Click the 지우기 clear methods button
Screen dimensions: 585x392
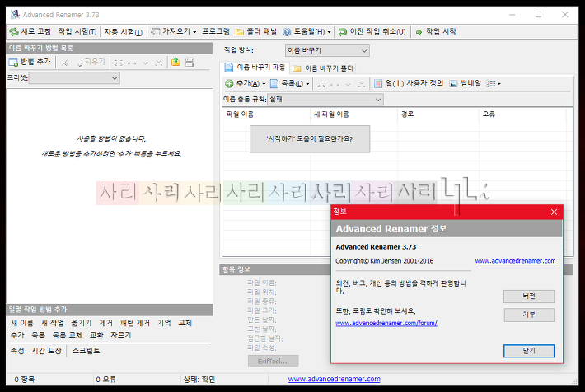[91, 62]
